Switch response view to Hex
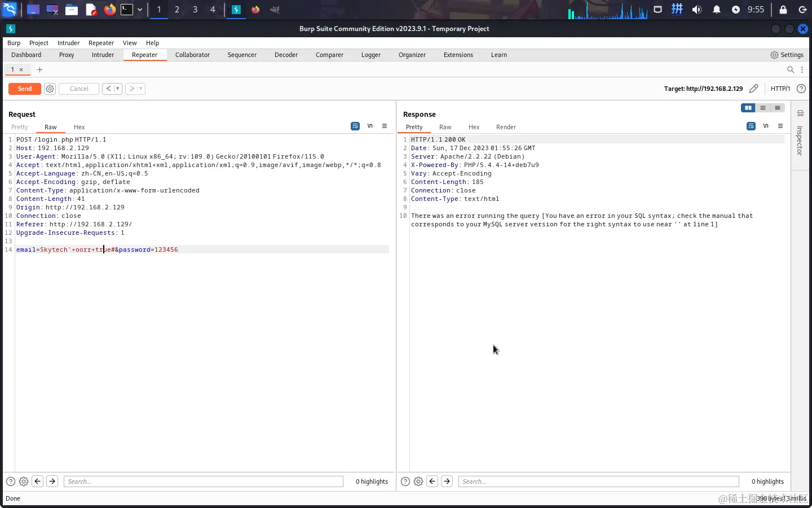 [474, 127]
